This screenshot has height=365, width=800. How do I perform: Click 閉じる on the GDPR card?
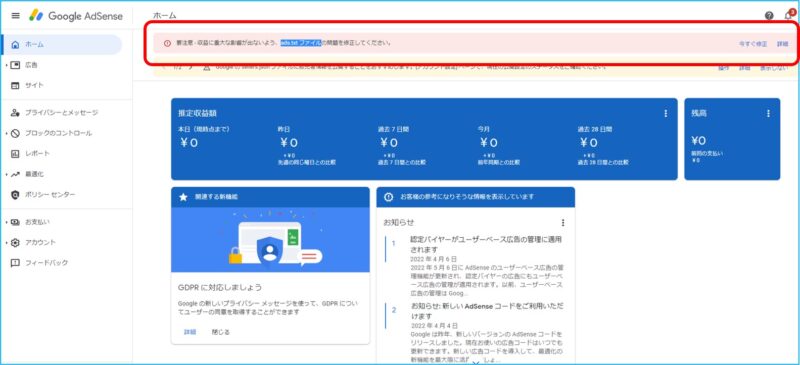[221, 332]
